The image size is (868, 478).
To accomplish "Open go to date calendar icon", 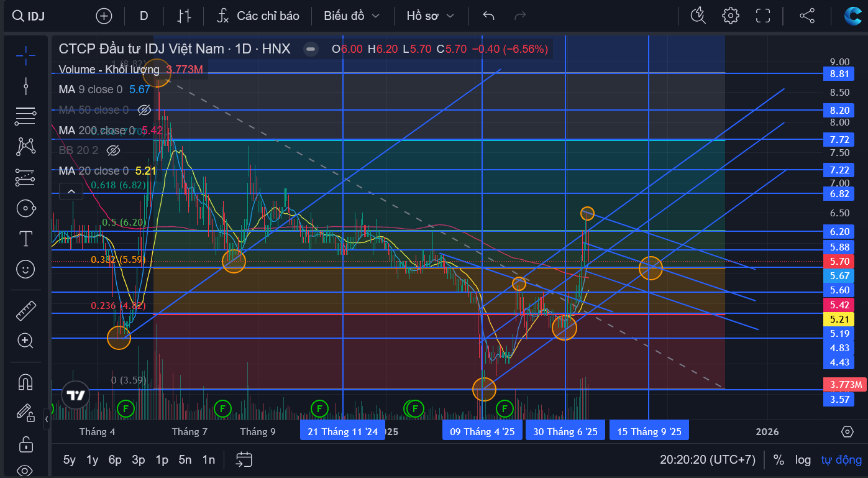I will pyautogui.click(x=244, y=460).
